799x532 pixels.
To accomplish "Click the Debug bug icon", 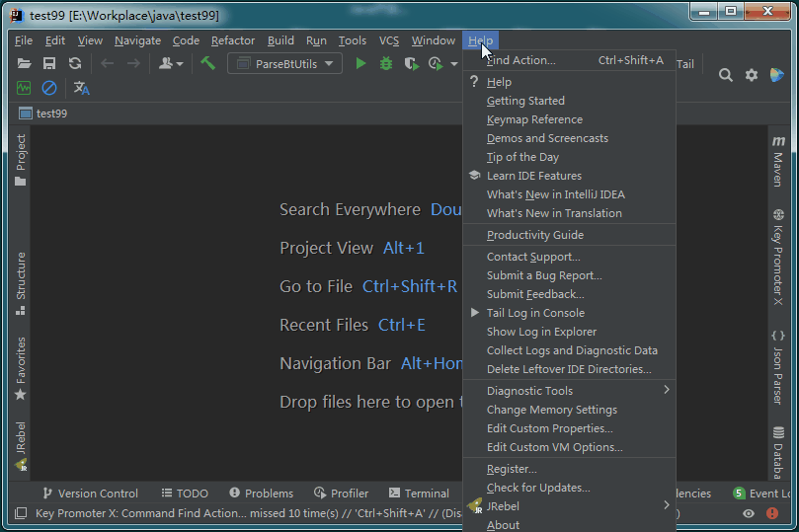I will coord(386,63).
